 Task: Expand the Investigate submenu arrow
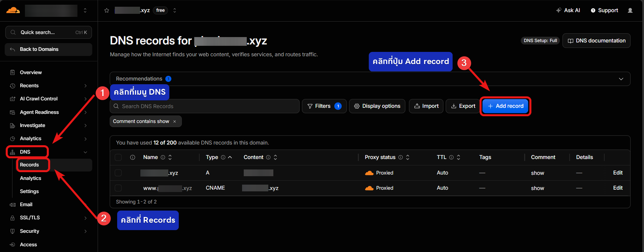(x=86, y=125)
